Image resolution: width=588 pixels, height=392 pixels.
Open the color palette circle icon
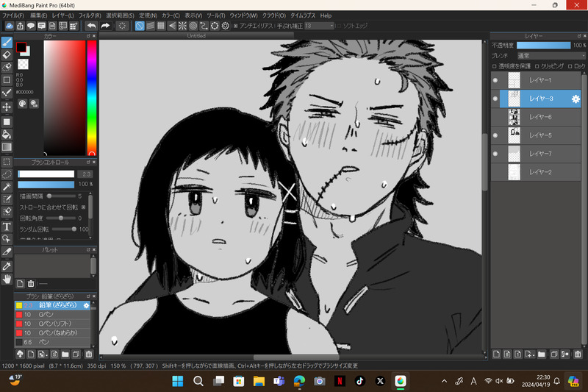23,104
